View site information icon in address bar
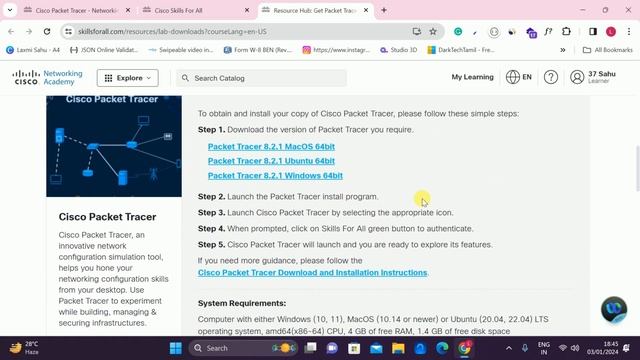 69,31
